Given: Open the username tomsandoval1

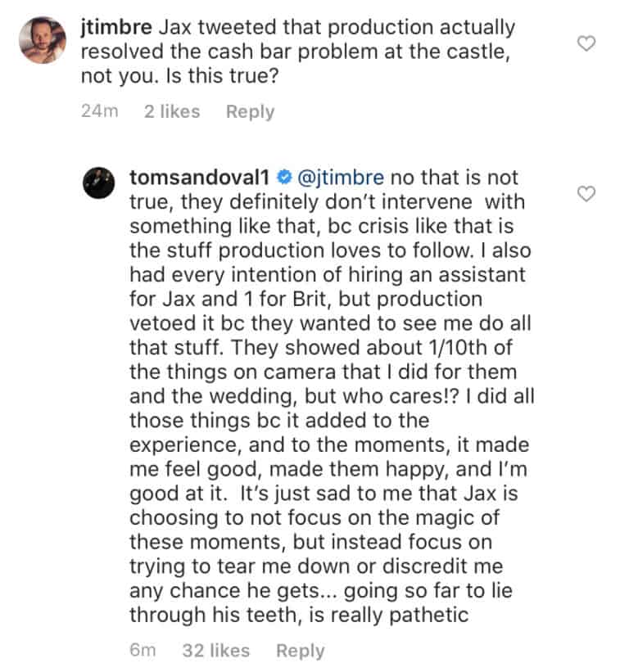Looking at the screenshot, I should tap(200, 177).
